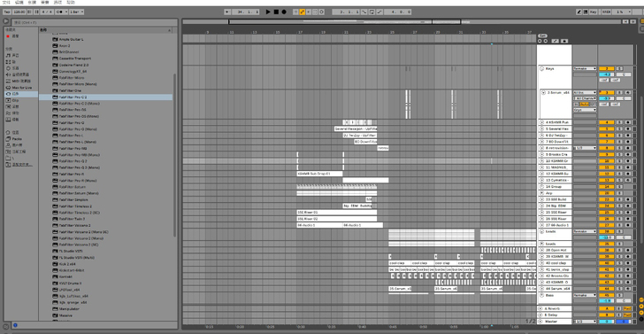Toggle track activator 7 for BD DownFilt
This screenshot has width=644, height=334.
[606, 142]
